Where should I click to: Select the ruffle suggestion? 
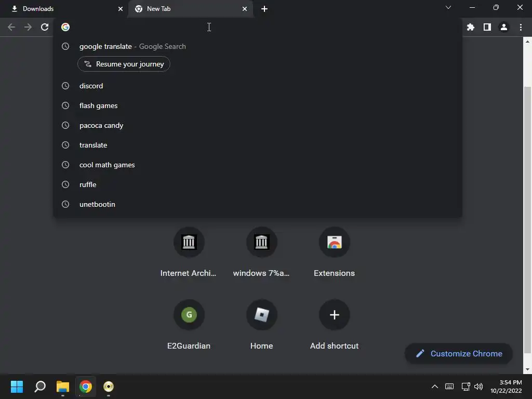click(258, 184)
